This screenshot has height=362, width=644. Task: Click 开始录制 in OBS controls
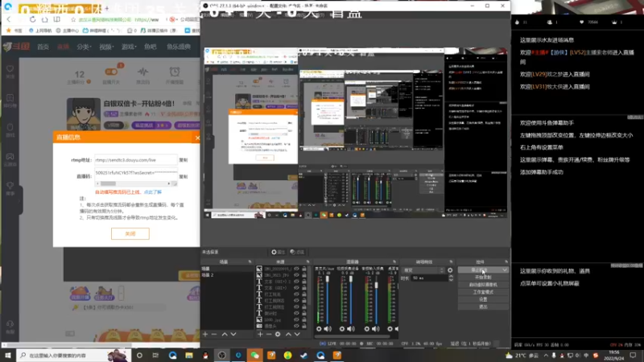483,278
